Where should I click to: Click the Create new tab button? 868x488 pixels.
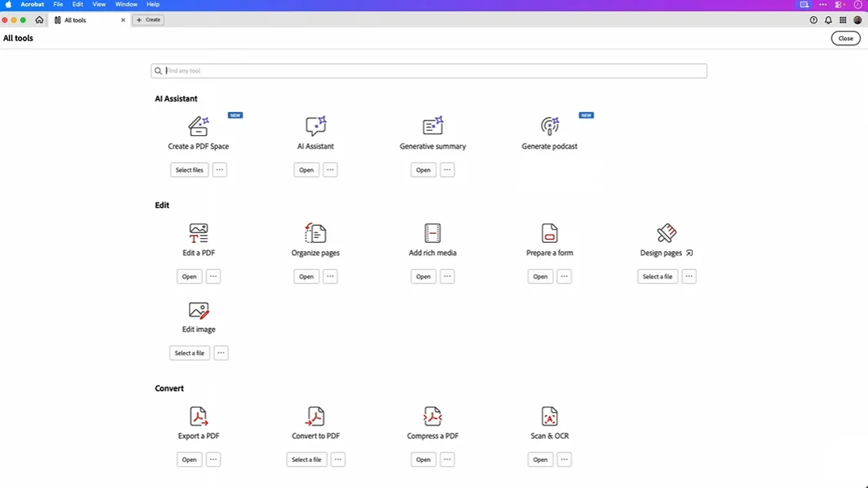[148, 20]
